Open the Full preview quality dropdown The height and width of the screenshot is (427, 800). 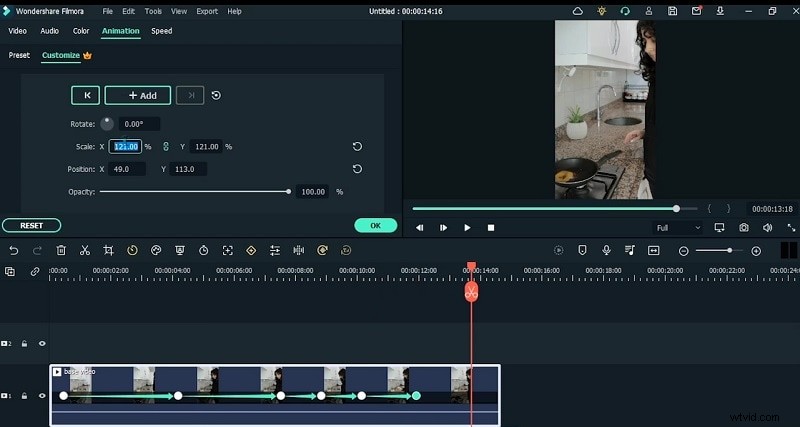pyautogui.click(x=677, y=228)
